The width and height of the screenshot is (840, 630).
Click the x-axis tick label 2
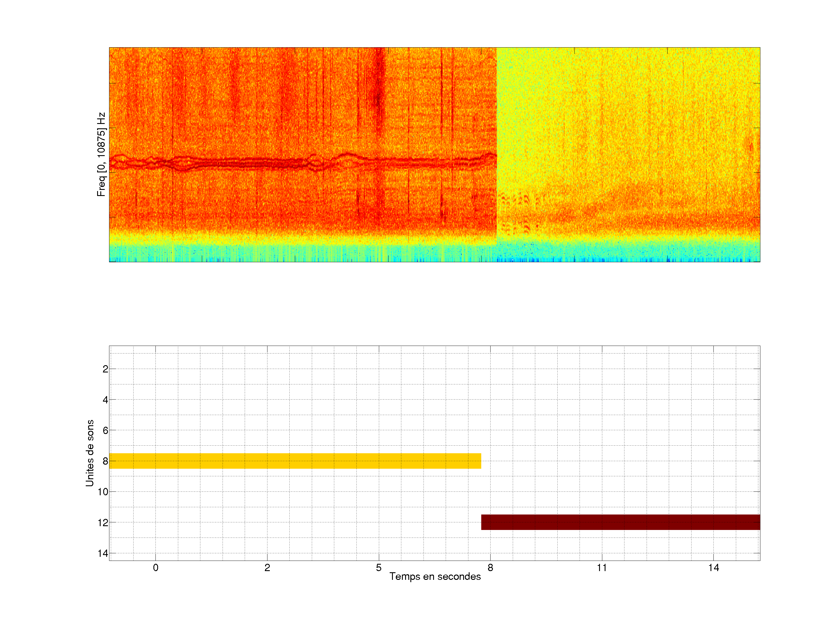[267, 568]
